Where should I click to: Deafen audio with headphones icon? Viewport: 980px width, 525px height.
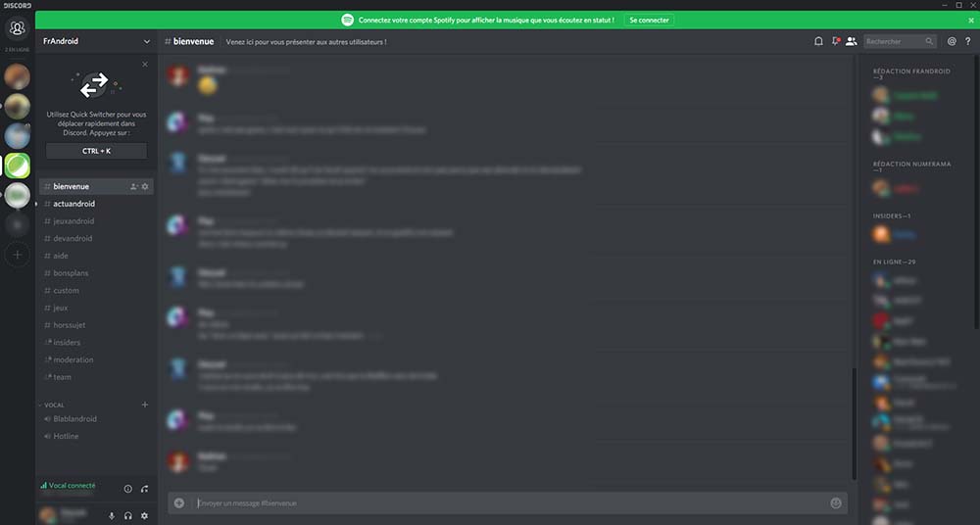pyautogui.click(x=128, y=515)
